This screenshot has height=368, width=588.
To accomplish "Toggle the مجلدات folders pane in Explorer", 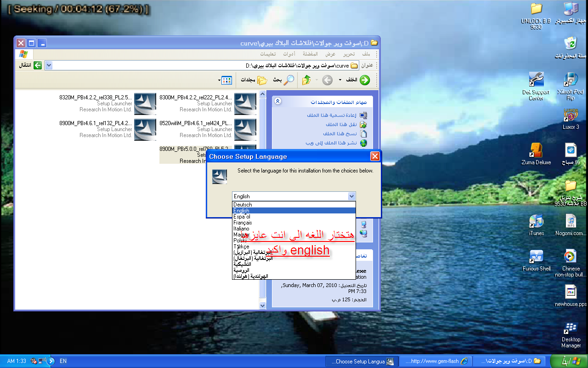I will (x=254, y=80).
